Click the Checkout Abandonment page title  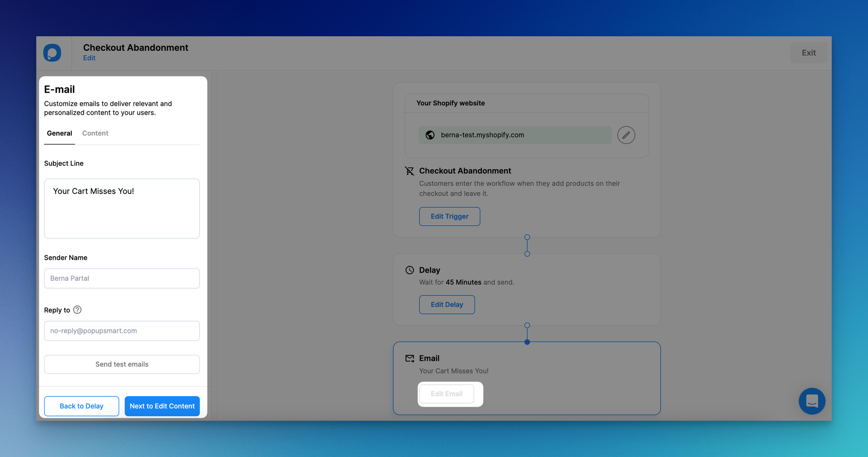pyautogui.click(x=136, y=47)
